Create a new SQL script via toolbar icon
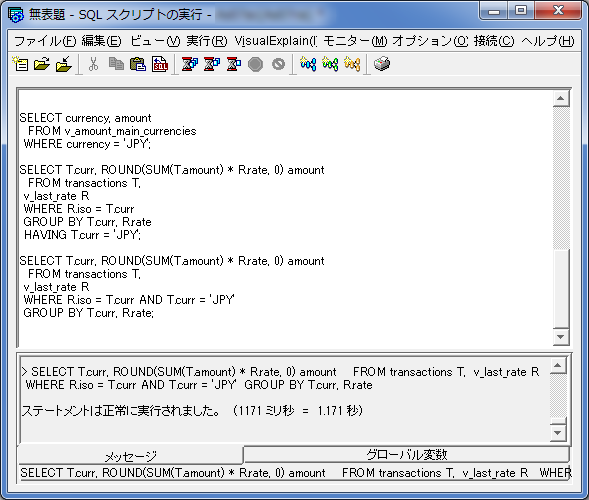This screenshot has width=589, height=500. click(x=20, y=64)
